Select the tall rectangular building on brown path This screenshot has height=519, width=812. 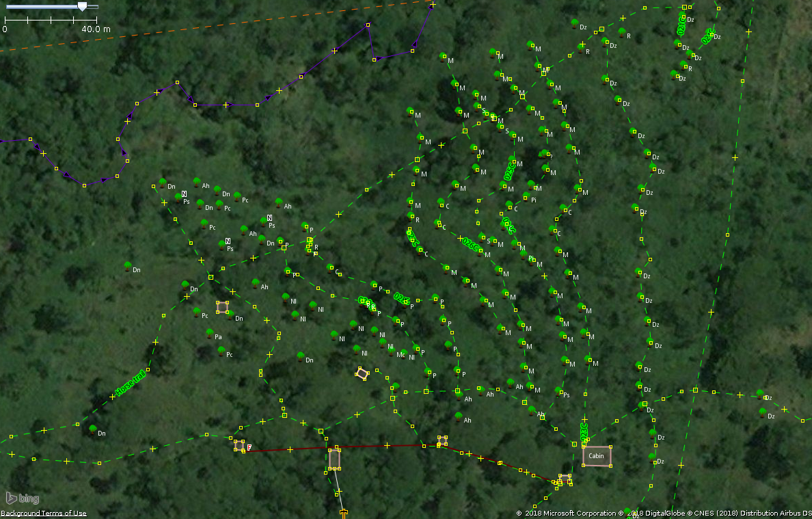pyautogui.click(x=334, y=458)
